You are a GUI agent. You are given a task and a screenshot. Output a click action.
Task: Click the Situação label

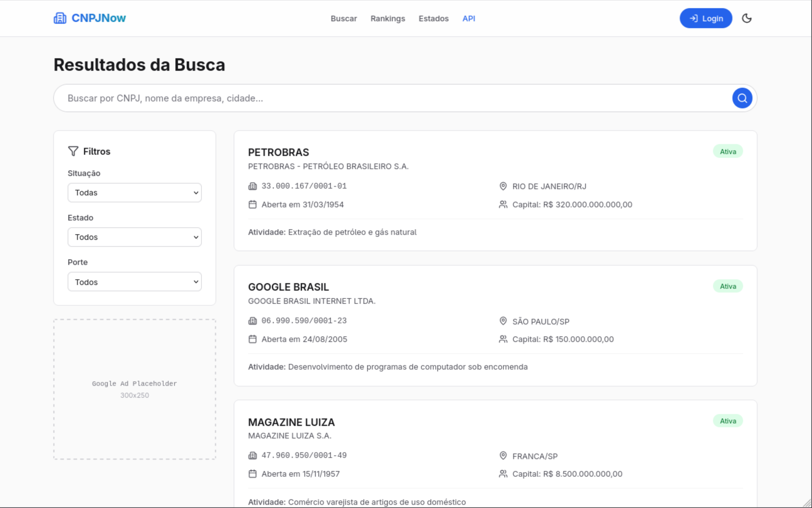tap(84, 174)
